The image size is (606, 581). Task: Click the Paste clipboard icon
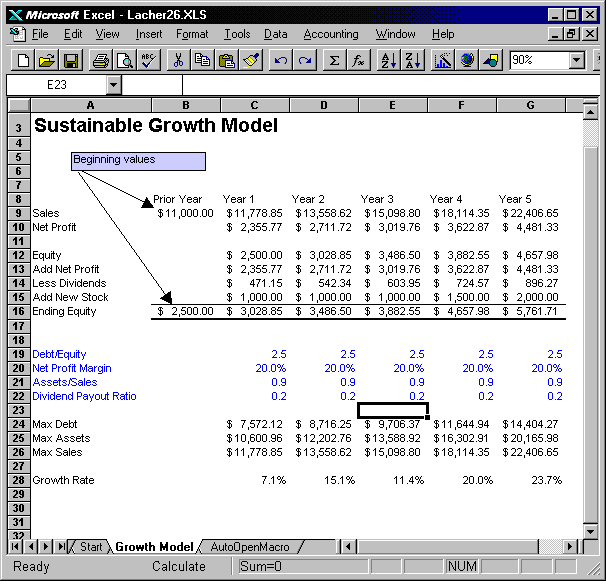(x=226, y=60)
